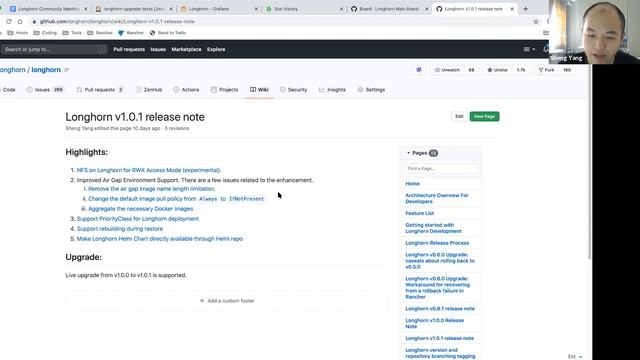Open Longhorn v1.0.1 release note sidebar link
This screenshot has height=360, width=640.
coord(440,338)
